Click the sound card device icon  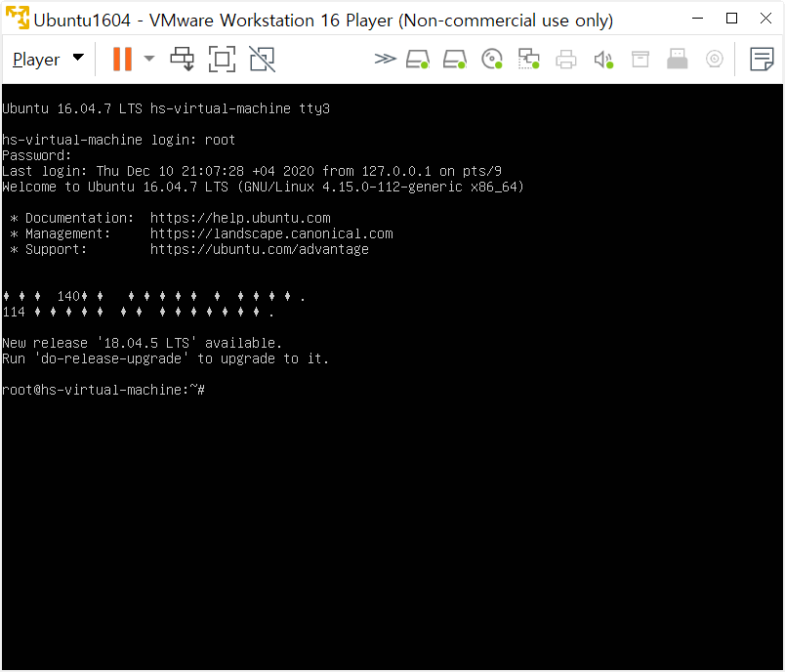click(603, 59)
